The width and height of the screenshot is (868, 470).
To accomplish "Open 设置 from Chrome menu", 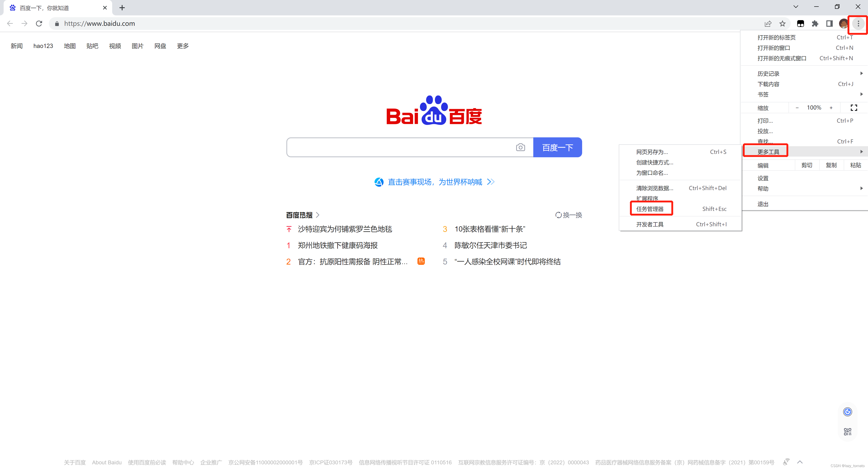I will (804, 178).
